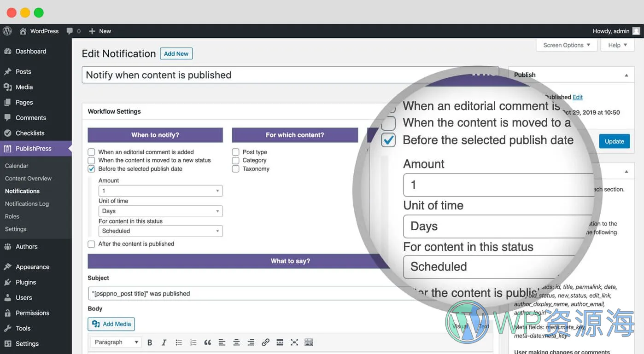The height and width of the screenshot is (354, 644).
Task: Click the Permissions lock icon
Action: (7, 313)
